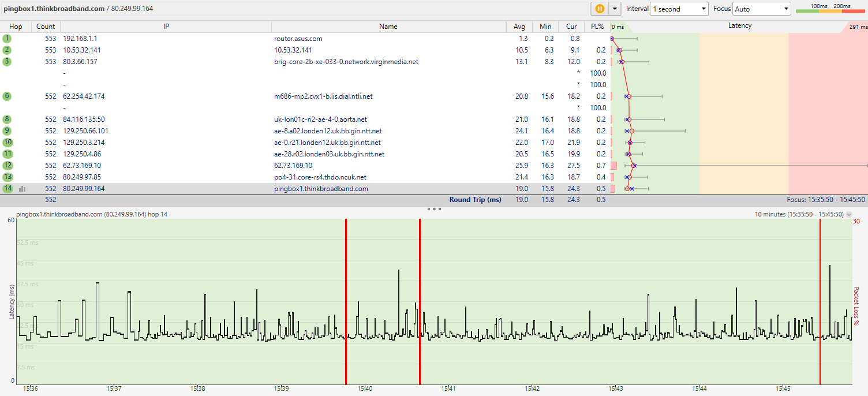868x396 pixels.
Task: Click the red packet loss line between 15:40 and 15:41
Action: tap(420, 301)
